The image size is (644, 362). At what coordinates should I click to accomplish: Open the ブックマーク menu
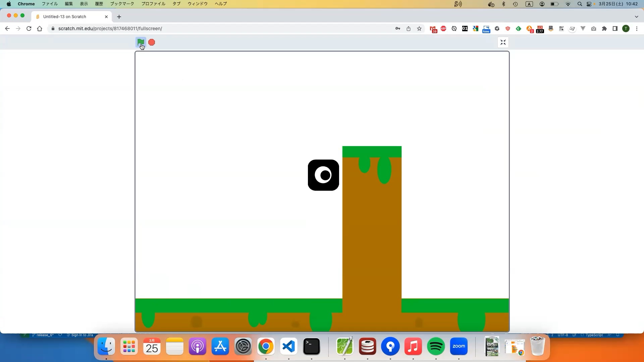pos(122,4)
